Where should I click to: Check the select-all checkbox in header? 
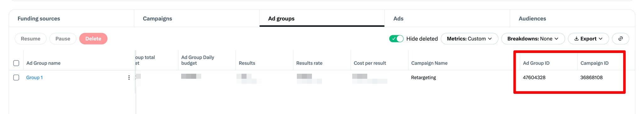16,63
